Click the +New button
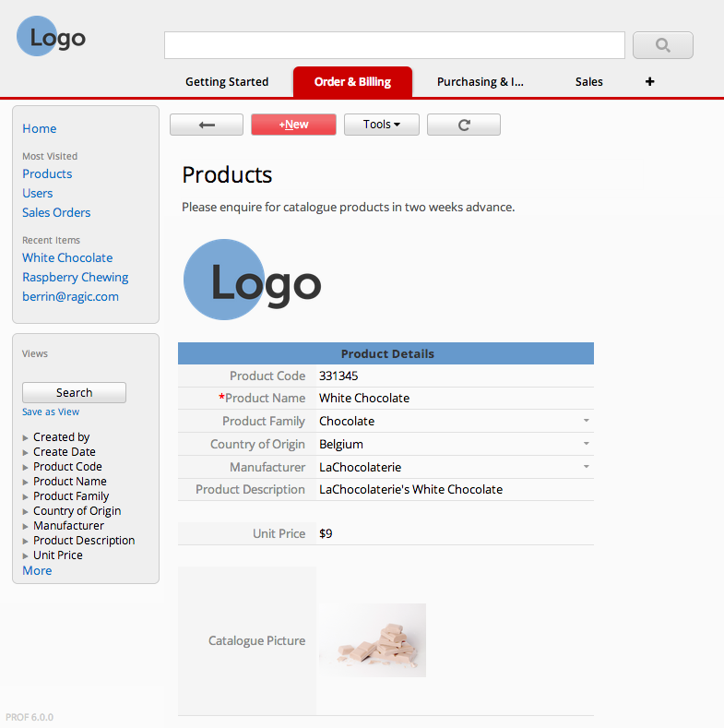This screenshot has height=728, width=724. pos(293,125)
